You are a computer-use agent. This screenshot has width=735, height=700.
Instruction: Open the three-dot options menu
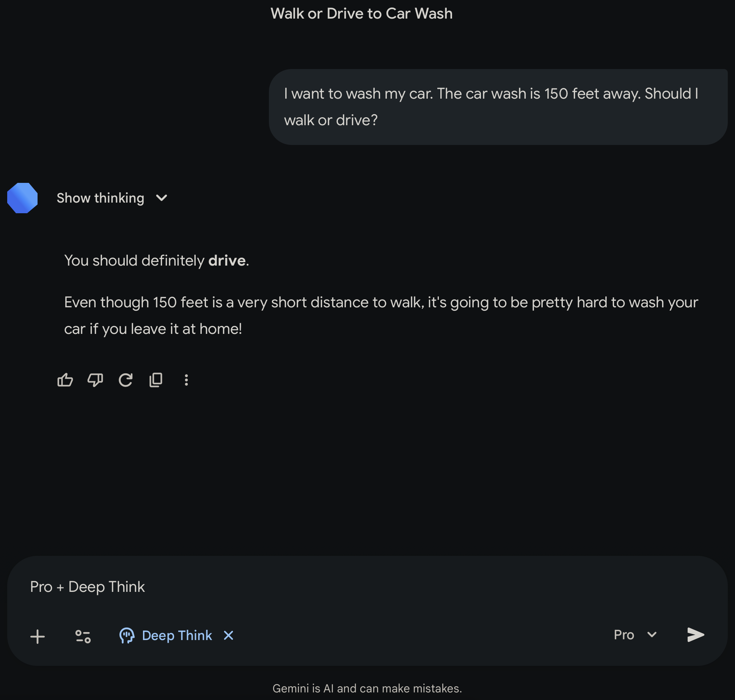[186, 380]
